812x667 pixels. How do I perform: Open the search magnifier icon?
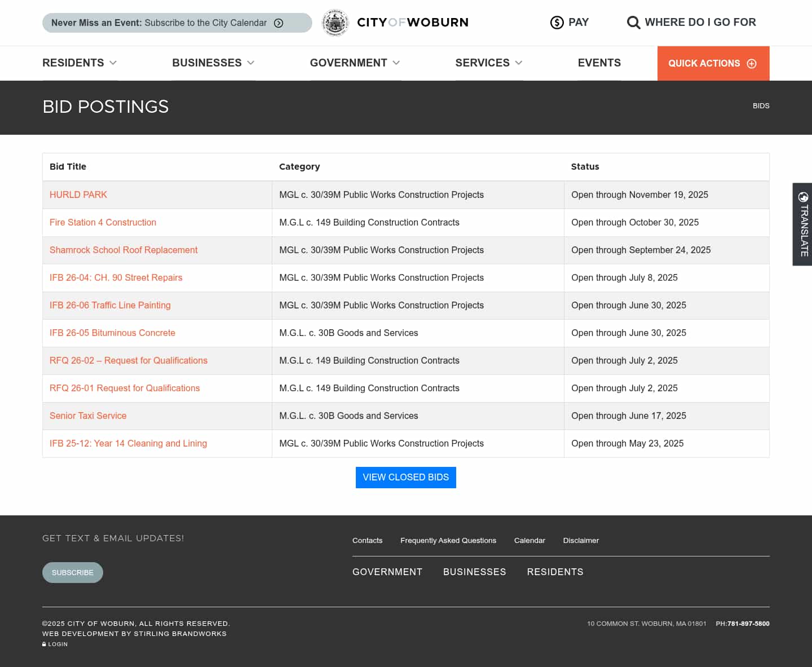click(634, 22)
